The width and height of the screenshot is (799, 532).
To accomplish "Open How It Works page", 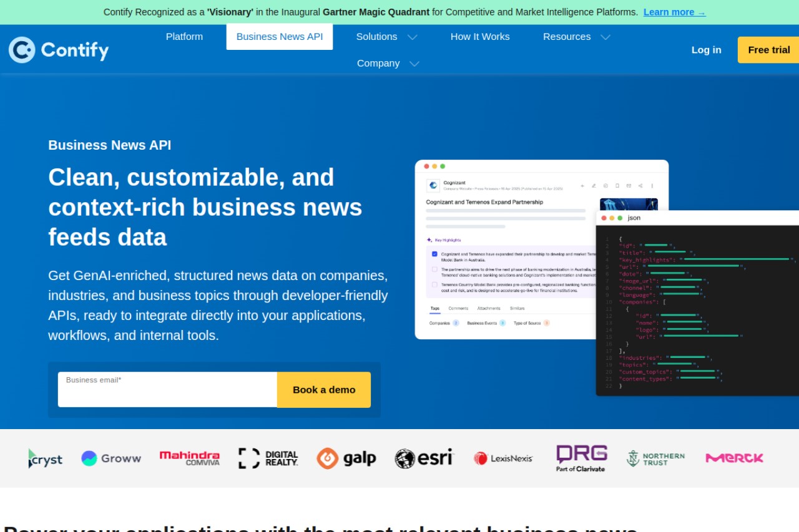I will pyautogui.click(x=480, y=37).
